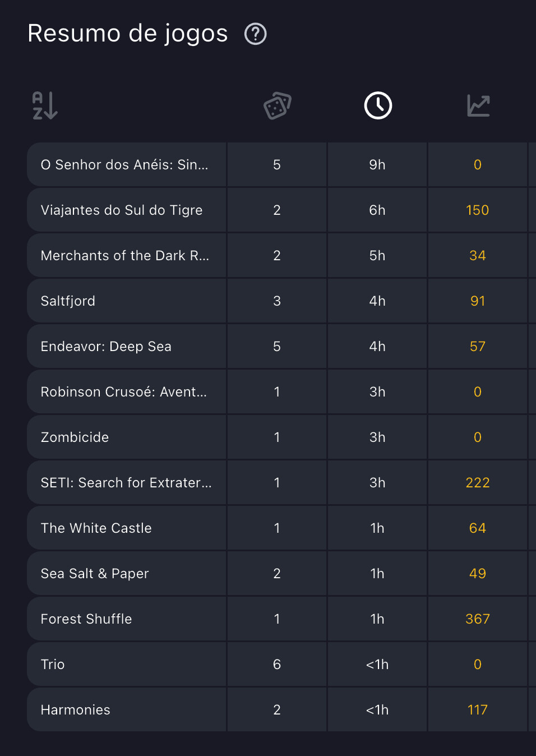Click Forest Shuffle score 367
This screenshot has width=536, height=756.
478,619
